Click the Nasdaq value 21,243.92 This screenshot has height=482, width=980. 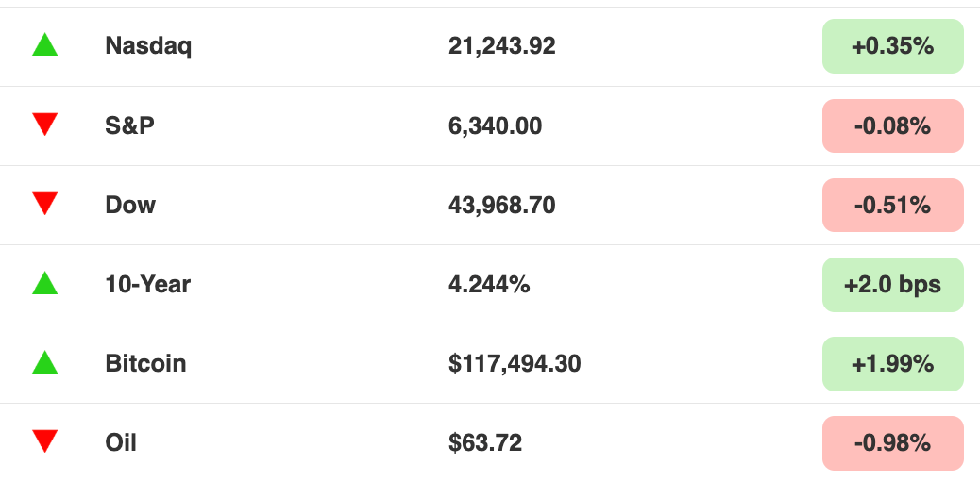[502, 46]
